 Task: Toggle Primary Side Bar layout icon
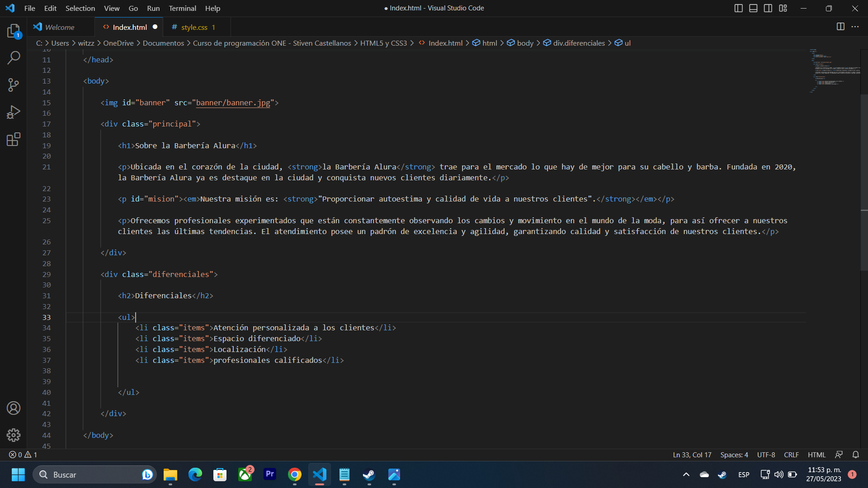tap(739, 8)
